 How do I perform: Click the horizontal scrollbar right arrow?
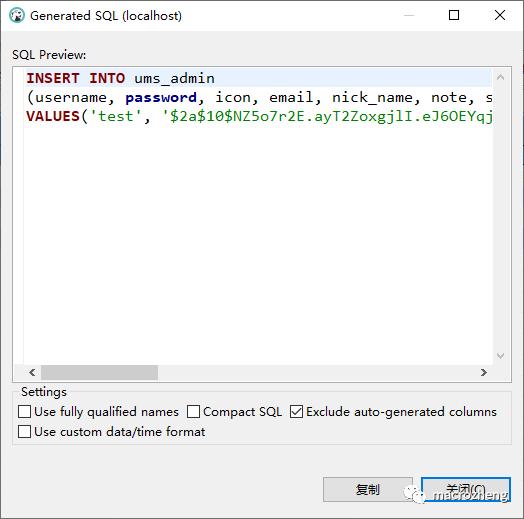pyautogui.click(x=484, y=372)
